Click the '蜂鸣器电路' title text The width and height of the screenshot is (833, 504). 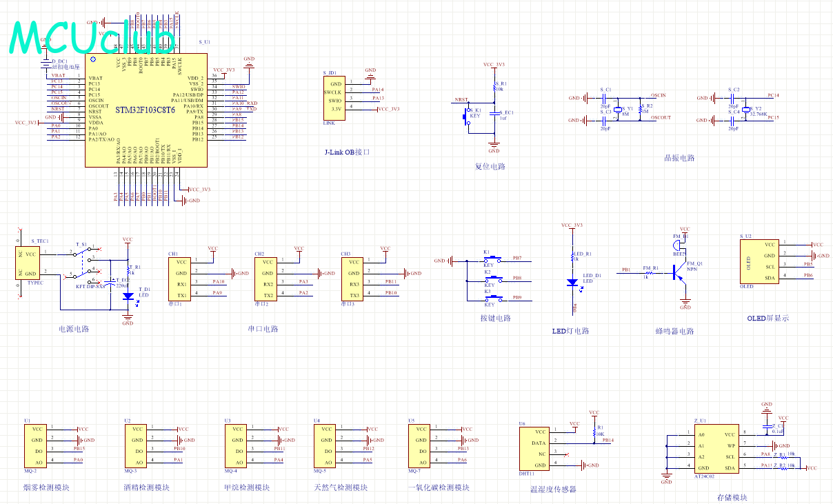[x=674, y=331]
